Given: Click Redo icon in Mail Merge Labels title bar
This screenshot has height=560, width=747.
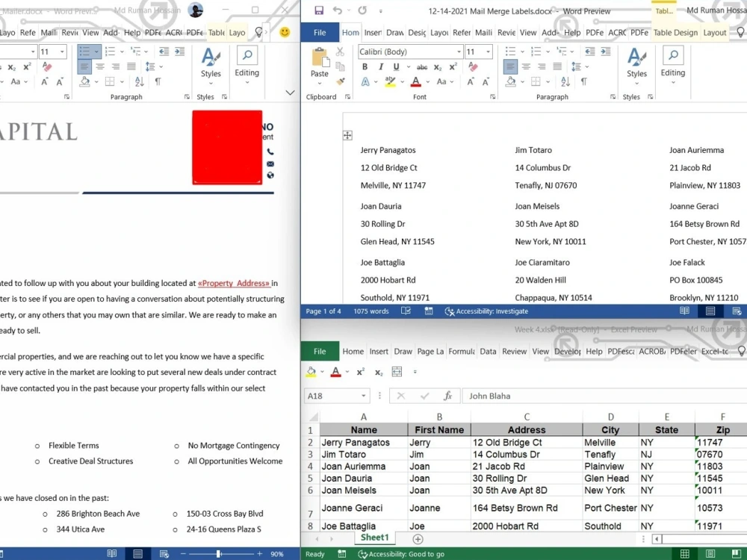Looking at the screenshot, I should [x=362, y=10].
